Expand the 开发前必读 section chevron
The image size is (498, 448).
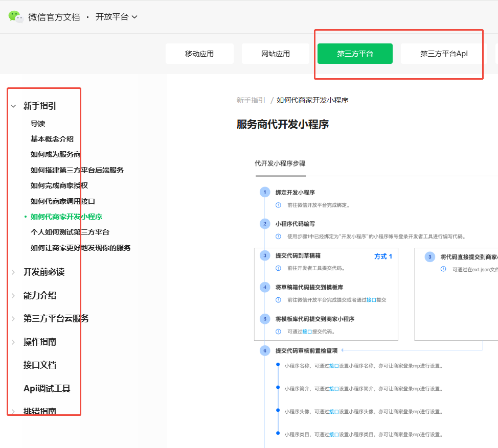[x=13, y=272]
